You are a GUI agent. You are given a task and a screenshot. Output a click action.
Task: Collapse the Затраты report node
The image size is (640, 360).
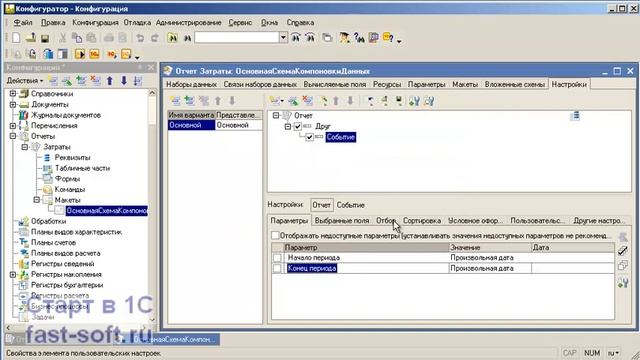[25, 147]
